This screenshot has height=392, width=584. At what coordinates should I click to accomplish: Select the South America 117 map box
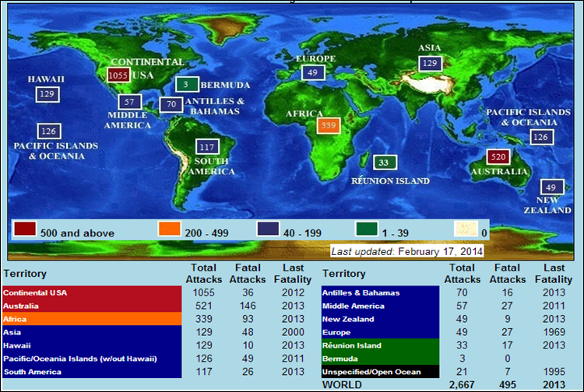207,147
